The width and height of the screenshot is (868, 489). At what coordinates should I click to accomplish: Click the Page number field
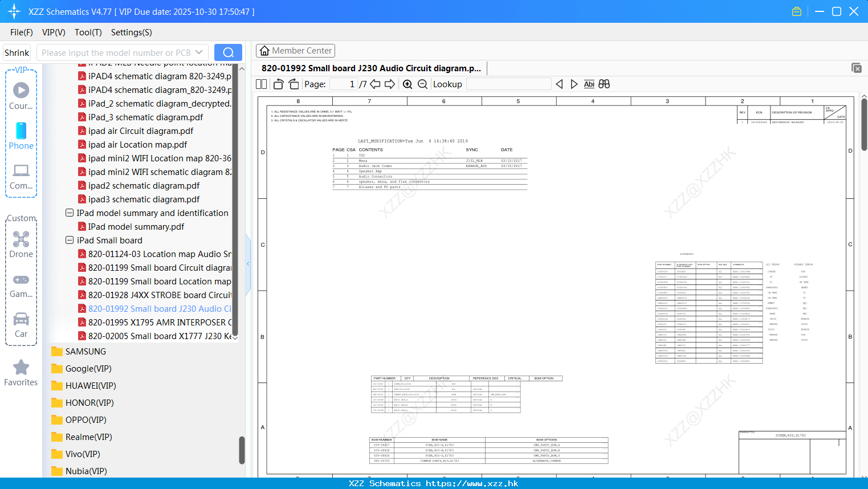(x=344, y=84)
